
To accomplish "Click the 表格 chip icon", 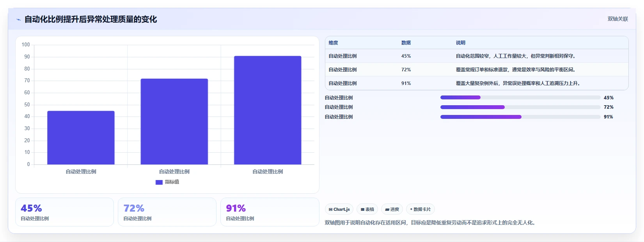I will coord(363,210).
